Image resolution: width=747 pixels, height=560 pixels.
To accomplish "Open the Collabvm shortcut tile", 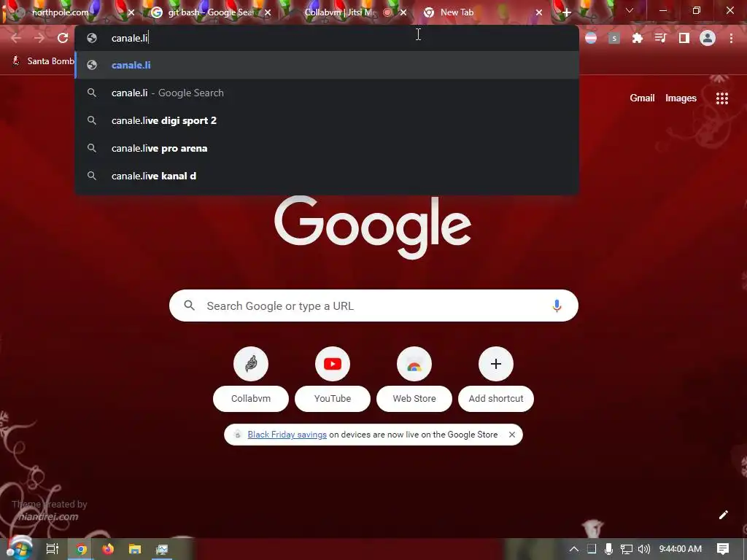I will [x=251, y=379].
